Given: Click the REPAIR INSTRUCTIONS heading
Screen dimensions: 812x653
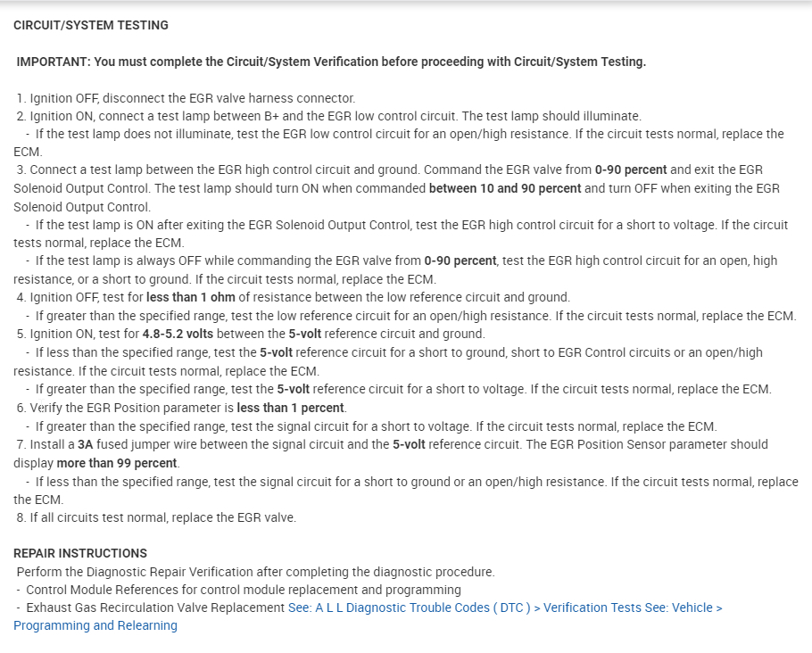Looking at the screenshot, I should (x=80, y=553).
